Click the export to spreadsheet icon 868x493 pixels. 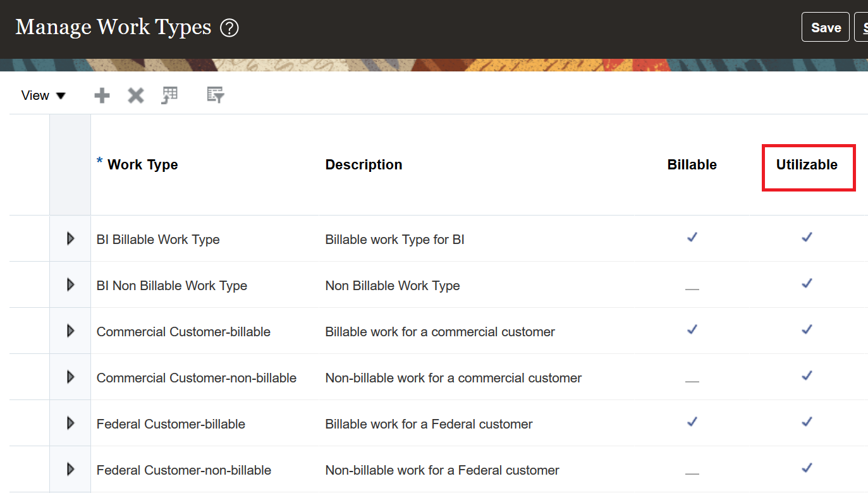coord(169,95)
